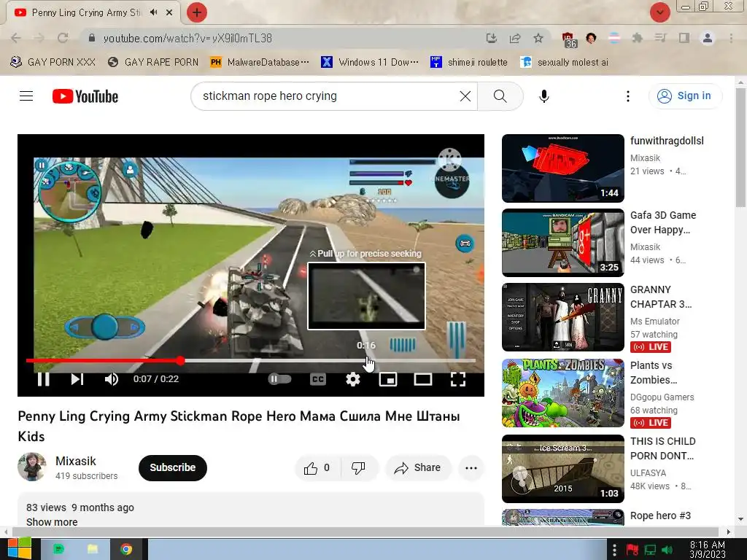Screen dimensions: 747x560
Task: Open the shimeji roulette bookmark
Action: click(469, 62)
